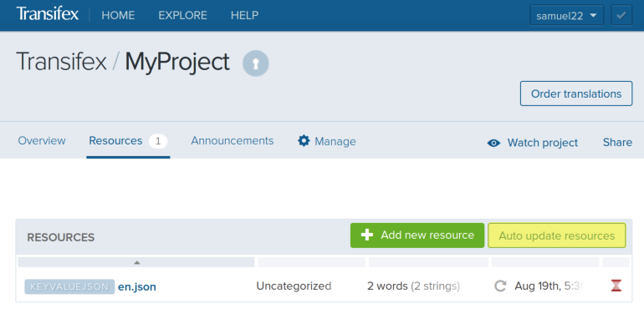Click the private project lock icon
This screenshot has width=644, height=314.
click(x=255, y=63)
